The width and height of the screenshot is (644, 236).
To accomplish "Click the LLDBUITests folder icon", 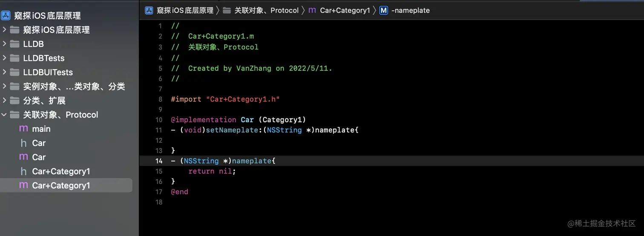I will (x=15, y=72).
